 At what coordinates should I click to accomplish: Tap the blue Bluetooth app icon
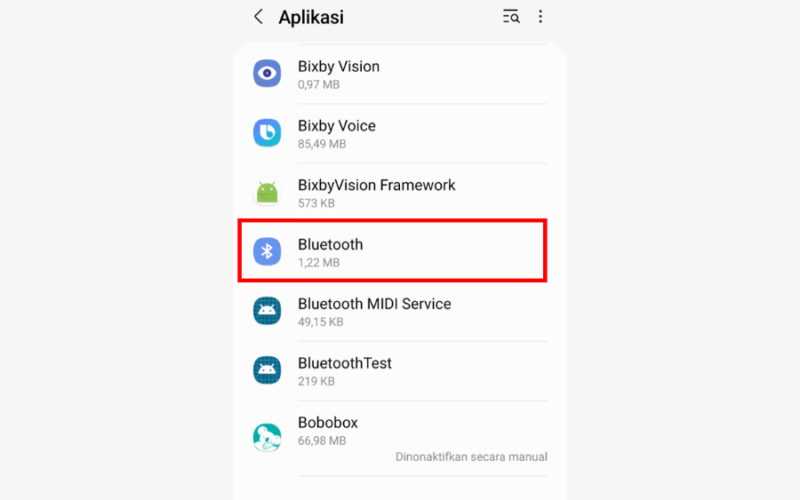(x=267, y=252)
